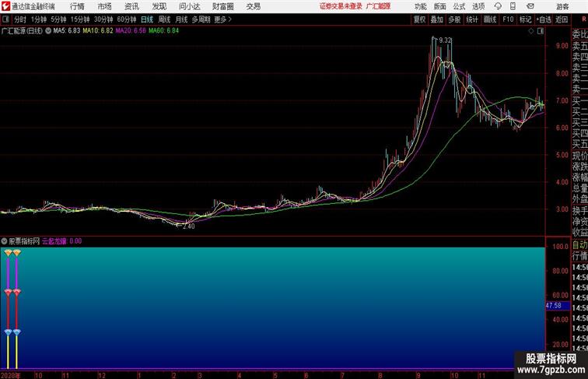Switch to the 30分钟 period tab
The width and height of the screenshot is (588, 379).
103,19
